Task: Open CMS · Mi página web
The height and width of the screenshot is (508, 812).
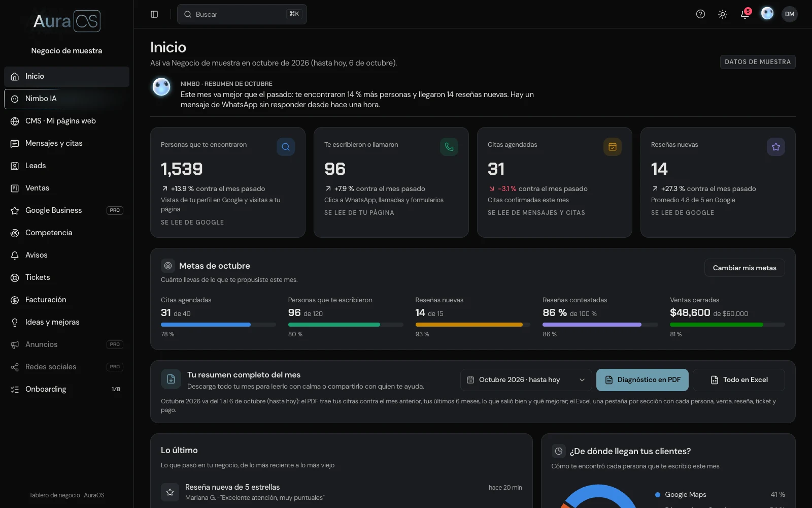Action: tap(66, 121)
